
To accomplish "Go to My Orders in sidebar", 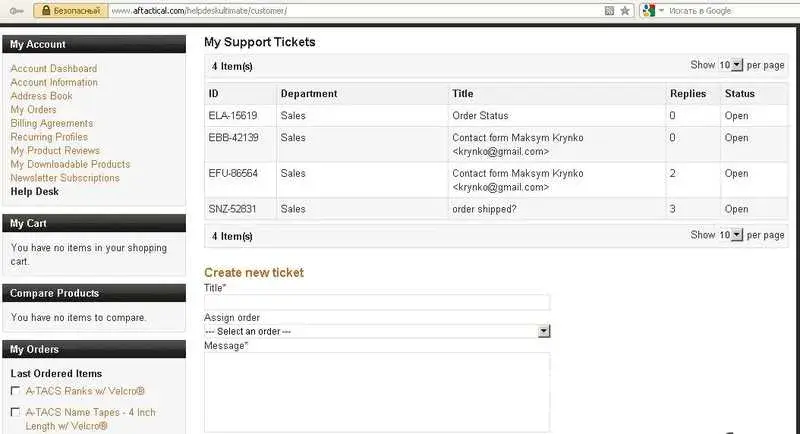I will coord(33,110).
